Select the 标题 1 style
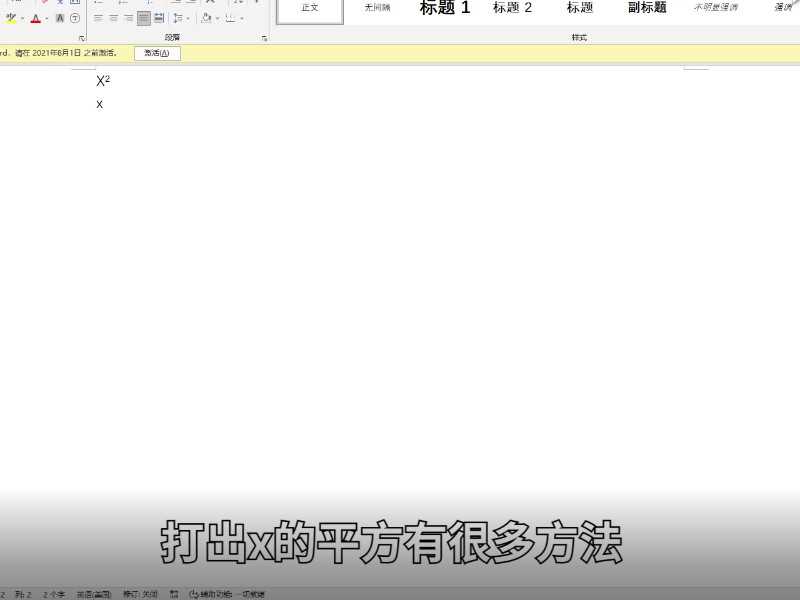The width and height of the screenshot is (800, 600). tap(444, 8)
